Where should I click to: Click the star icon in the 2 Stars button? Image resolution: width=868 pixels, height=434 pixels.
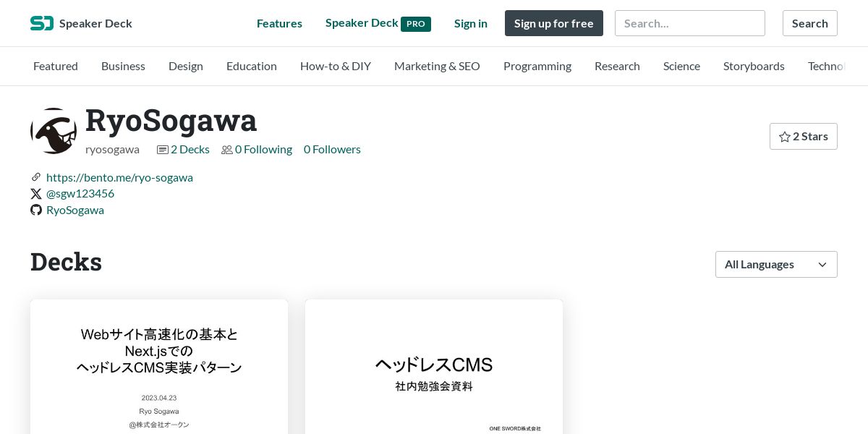tap(784, 137)
